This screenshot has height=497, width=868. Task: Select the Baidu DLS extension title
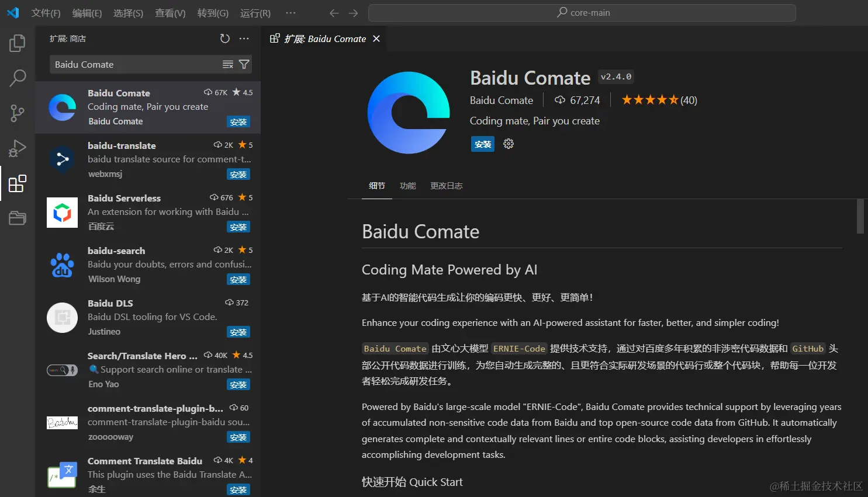pos(110,303)
